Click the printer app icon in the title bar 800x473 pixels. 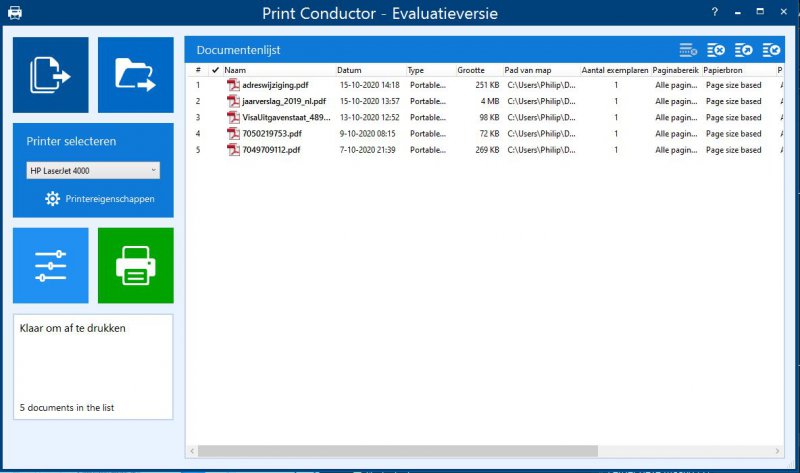coord(15,13)
